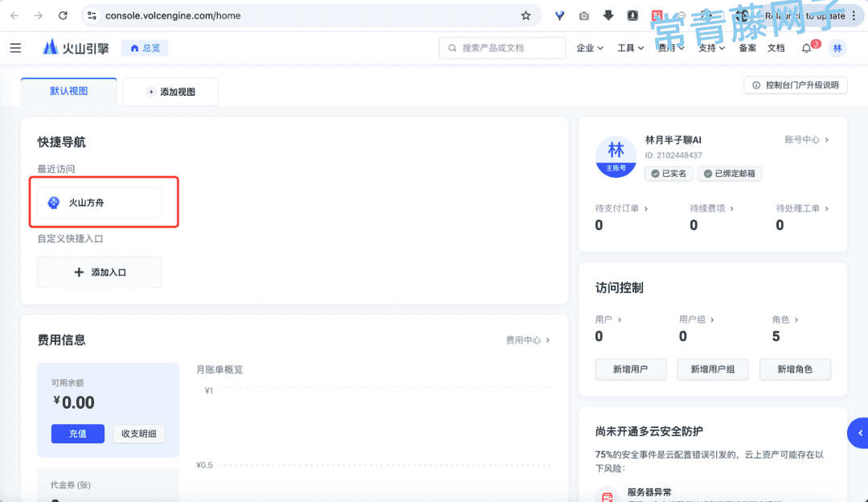Open 待处理工单 link
The image size is (868, 502).
(802, 208)
